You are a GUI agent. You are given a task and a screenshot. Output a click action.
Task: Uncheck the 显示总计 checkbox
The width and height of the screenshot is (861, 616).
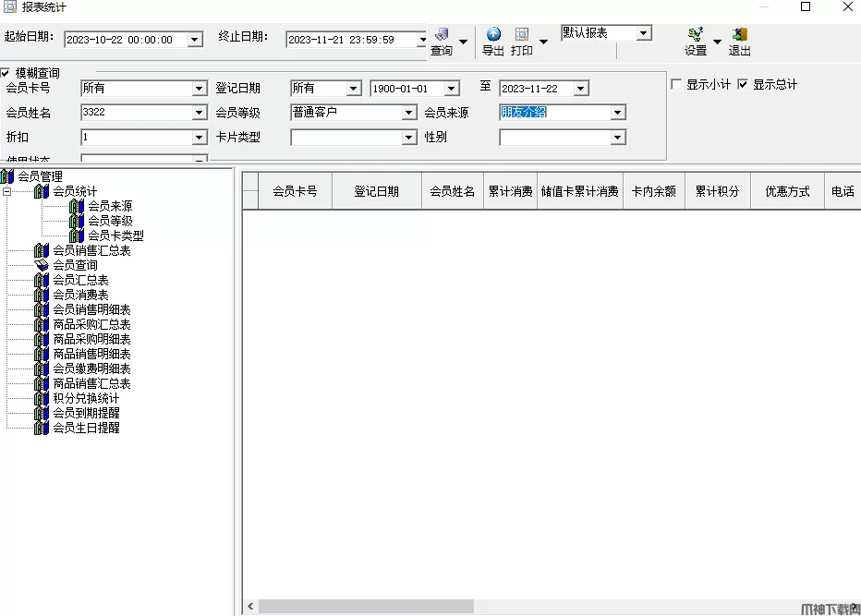(743, 84)
